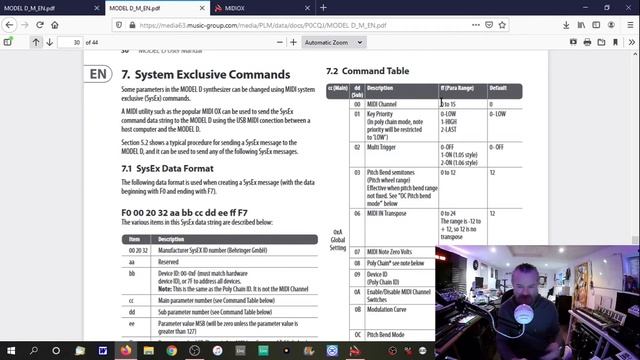
Task: Print the PDF document
Action: (587, 42)
